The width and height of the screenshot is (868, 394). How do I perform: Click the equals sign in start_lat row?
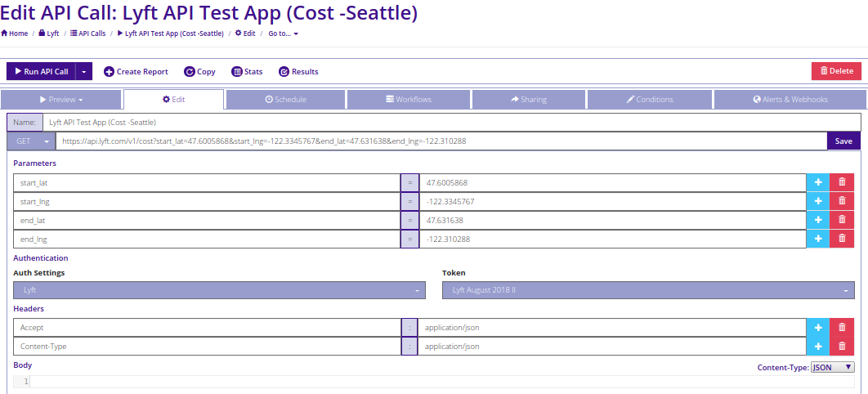[x=409, y=182]
